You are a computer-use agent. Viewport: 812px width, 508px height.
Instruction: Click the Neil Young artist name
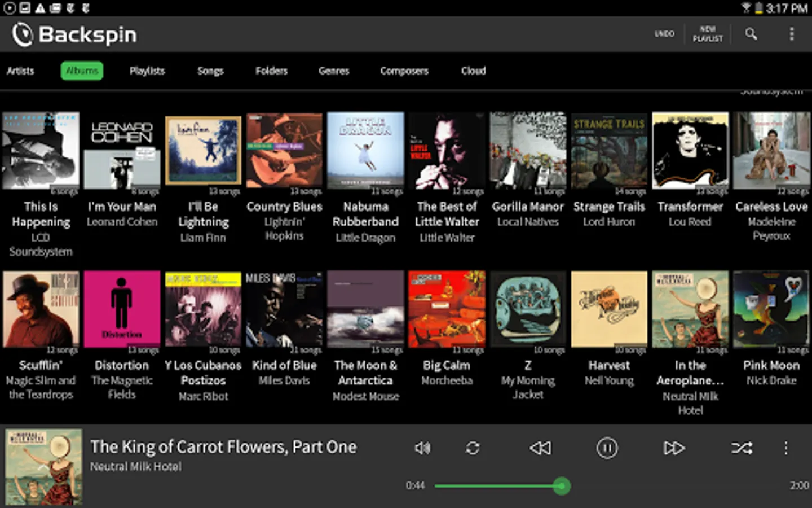point(609,380)
